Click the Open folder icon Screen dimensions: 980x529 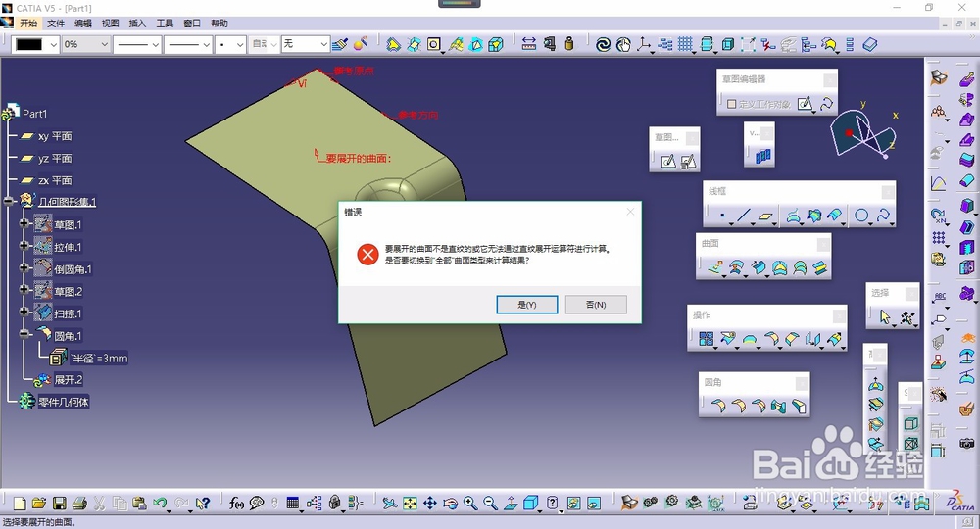[39, 503]
